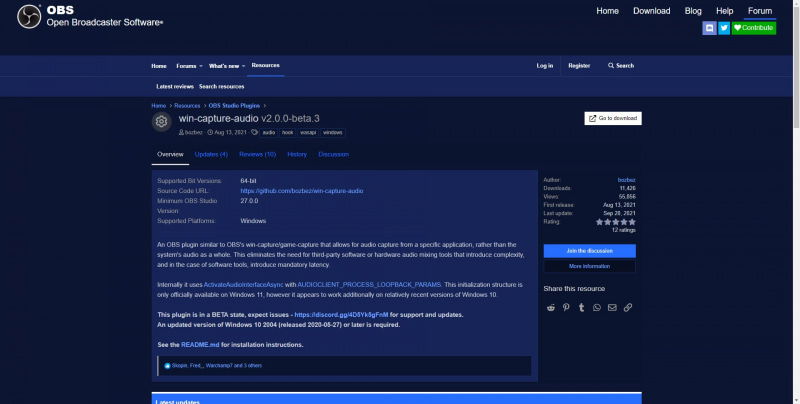The image size is (800, 404).
Task: Click the '12 ratings' text
Action: pyautogui.click(x=623, y=231)
